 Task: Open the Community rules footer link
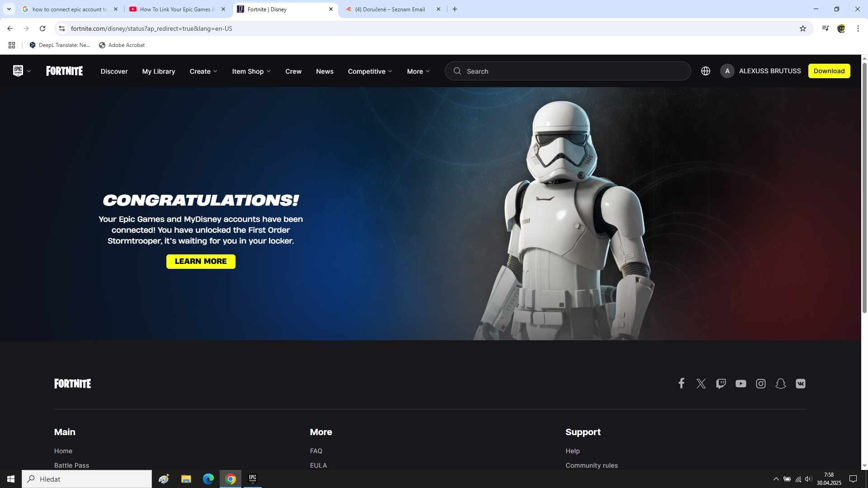pos(591,465)
